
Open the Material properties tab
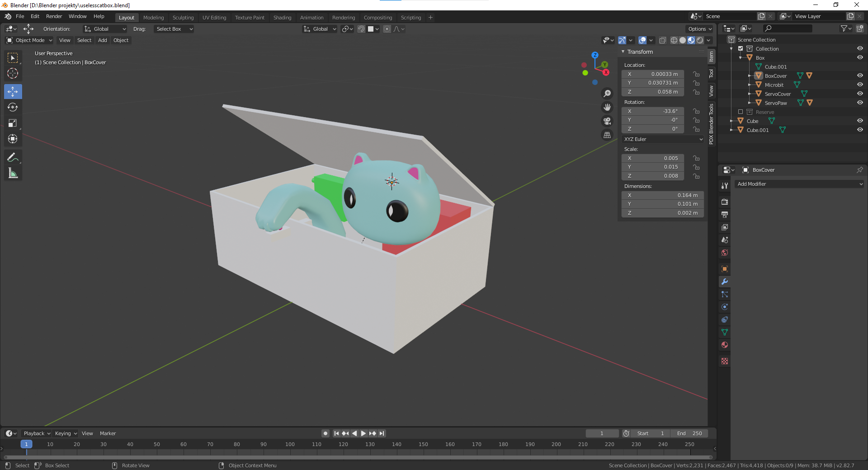point(725,345)
